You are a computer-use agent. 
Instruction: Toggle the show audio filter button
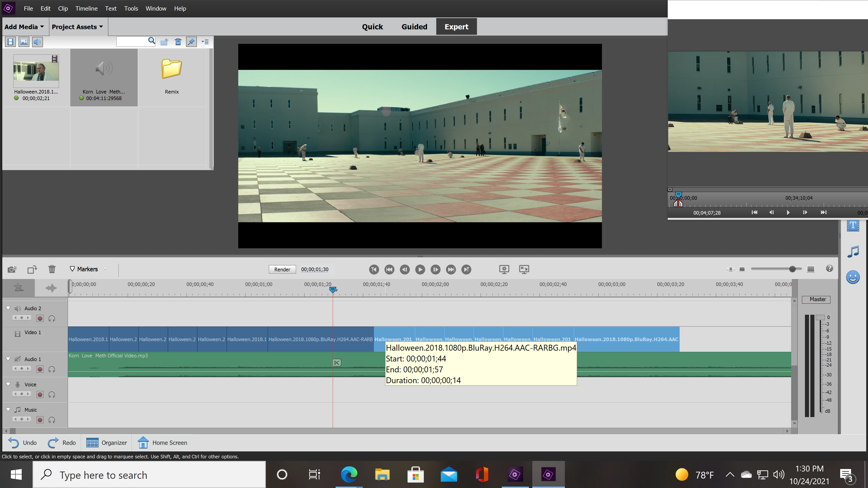(x=37, y=42)
